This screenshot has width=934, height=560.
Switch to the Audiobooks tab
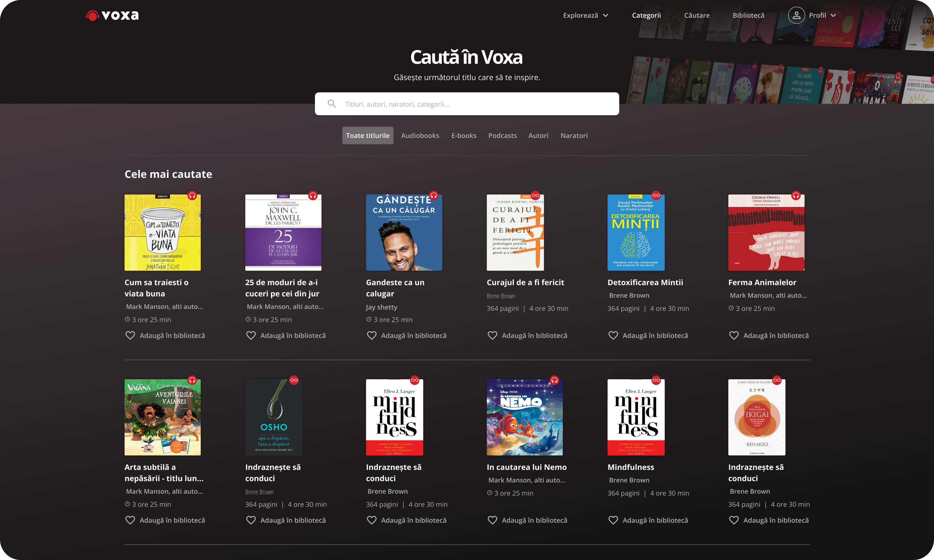[420, 135]
